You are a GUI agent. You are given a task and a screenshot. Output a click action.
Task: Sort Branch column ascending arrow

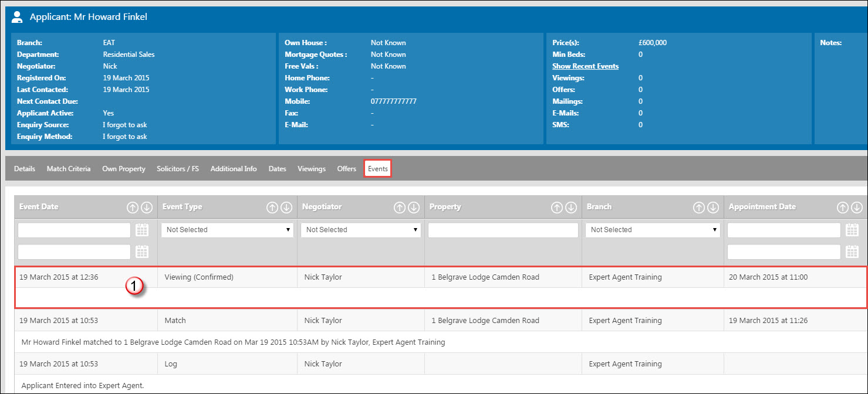[699, 207]
